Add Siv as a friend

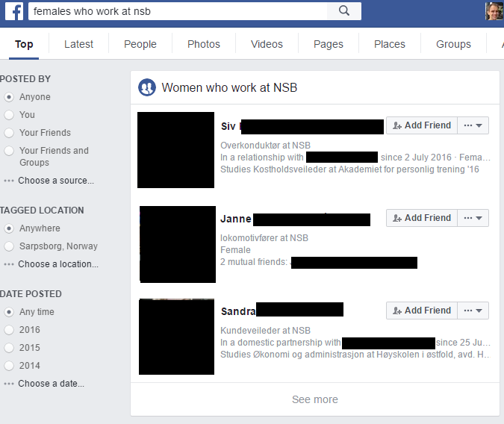click(x=422, y=125)
